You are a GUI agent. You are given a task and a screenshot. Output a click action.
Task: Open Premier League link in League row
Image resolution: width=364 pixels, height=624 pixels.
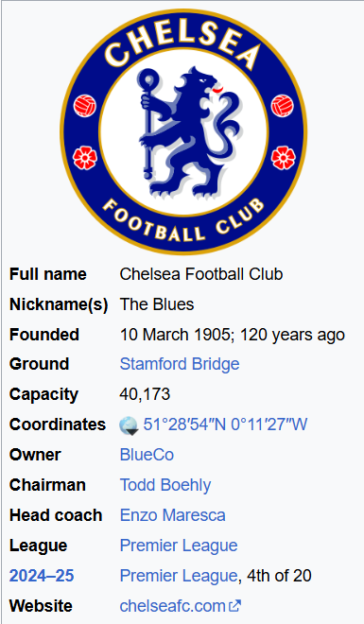pyautogui.click(x=179, y=546)
